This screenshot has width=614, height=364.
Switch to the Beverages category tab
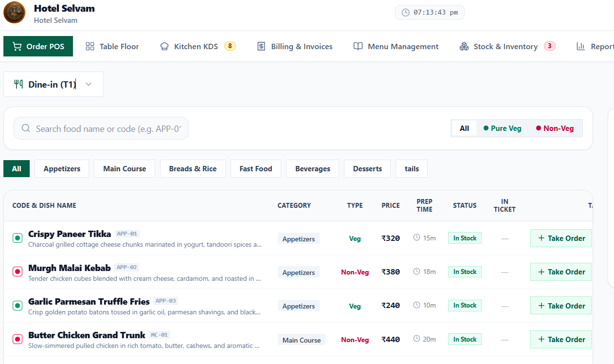pos(312,169)
